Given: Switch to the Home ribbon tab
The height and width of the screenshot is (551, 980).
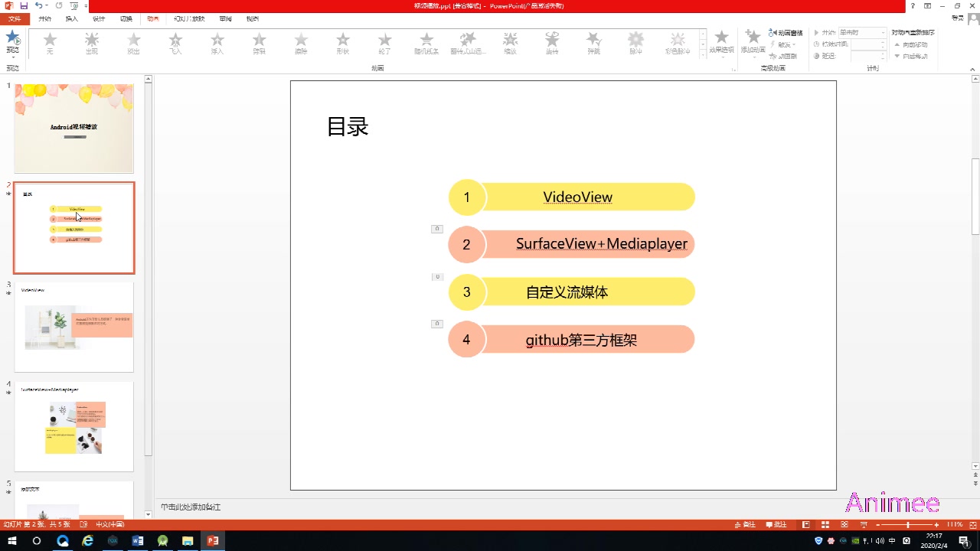Looking at the screenshot, I should coord(45,18).
